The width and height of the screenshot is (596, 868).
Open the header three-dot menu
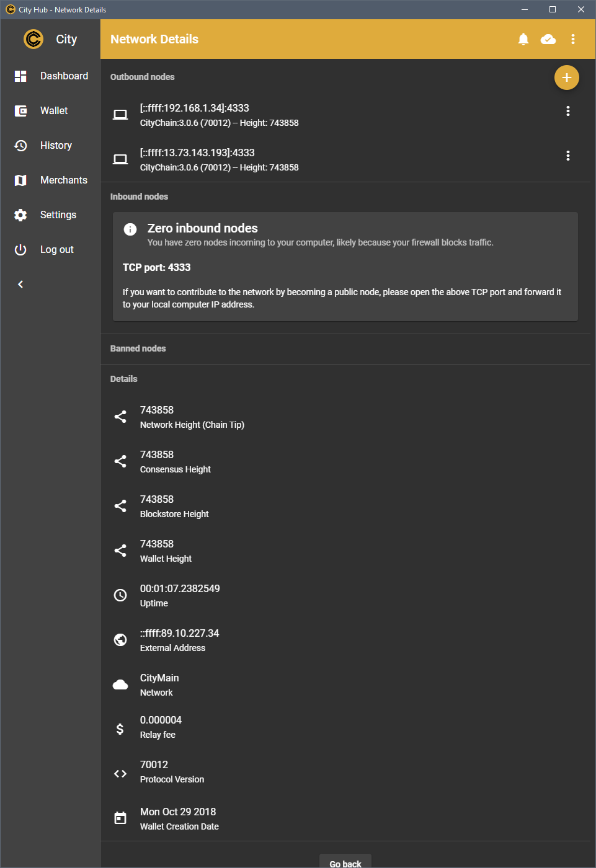tap(573, 39)
